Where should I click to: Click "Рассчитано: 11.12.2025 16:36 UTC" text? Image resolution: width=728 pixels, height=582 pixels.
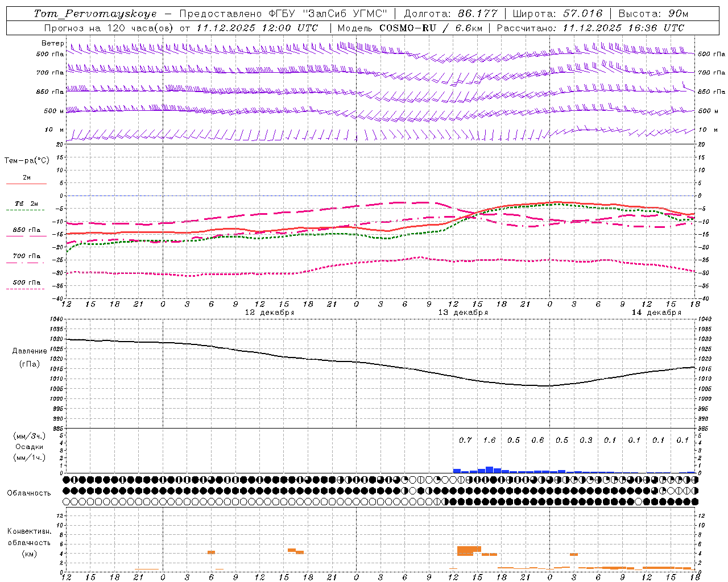(590, 28)
